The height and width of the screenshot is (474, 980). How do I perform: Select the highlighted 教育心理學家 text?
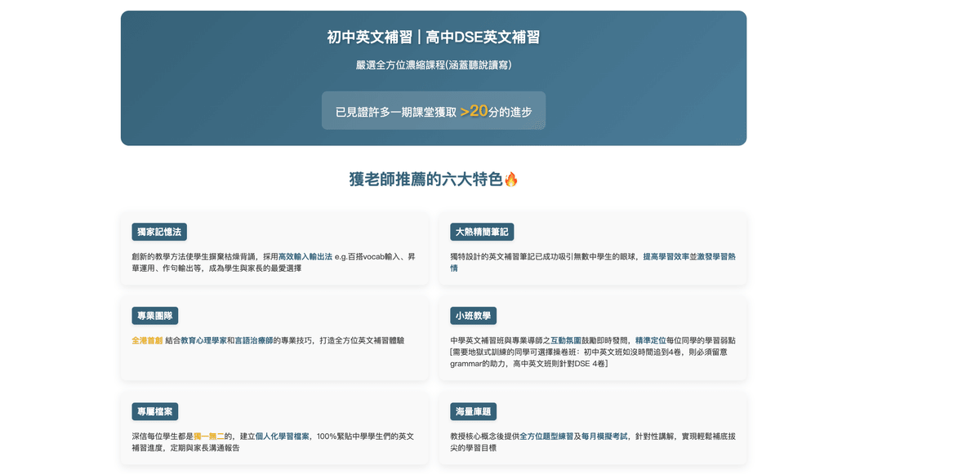click(203, 340)
